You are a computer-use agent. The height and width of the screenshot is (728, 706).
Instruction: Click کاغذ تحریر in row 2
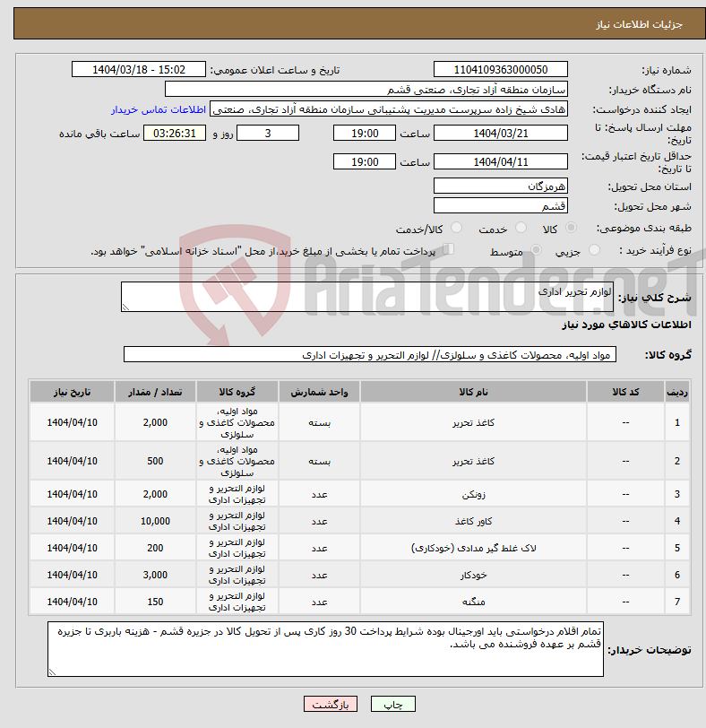point(474,461)
